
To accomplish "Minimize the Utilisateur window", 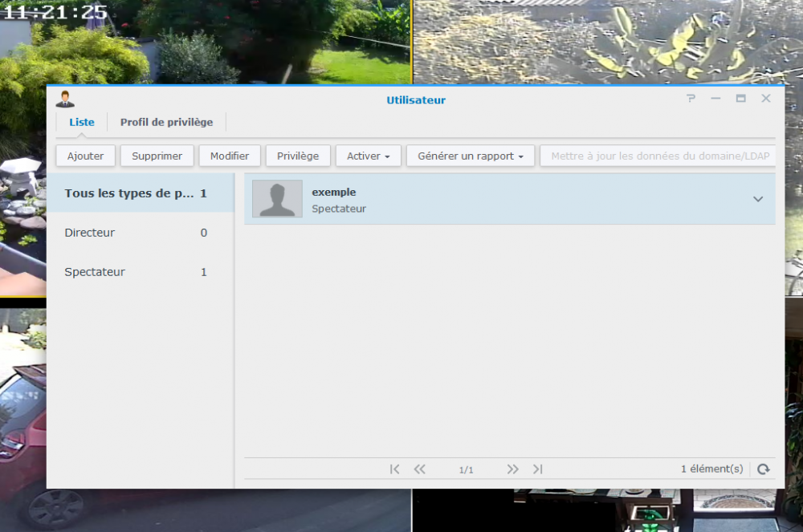I will [716, 98].
